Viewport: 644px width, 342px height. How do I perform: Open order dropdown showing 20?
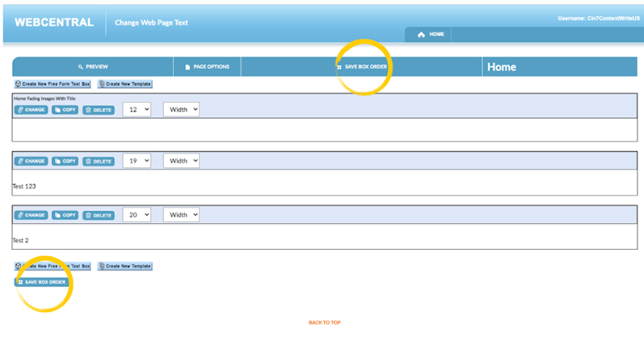[x=137, y=215]
